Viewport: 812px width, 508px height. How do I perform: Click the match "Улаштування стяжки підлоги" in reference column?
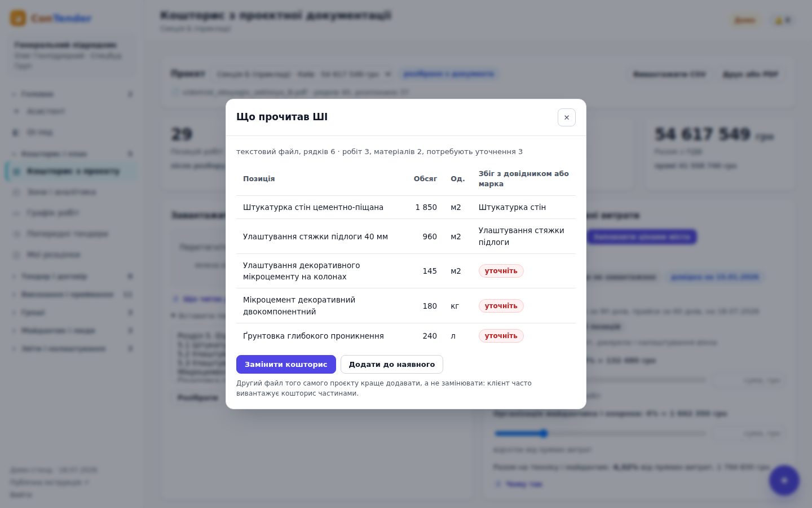coord(522,237)
